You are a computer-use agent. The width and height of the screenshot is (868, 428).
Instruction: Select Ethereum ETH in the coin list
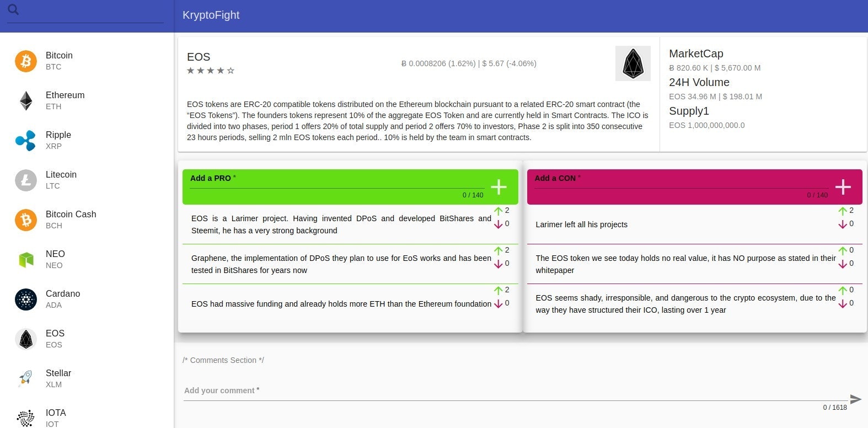point(87,101)
